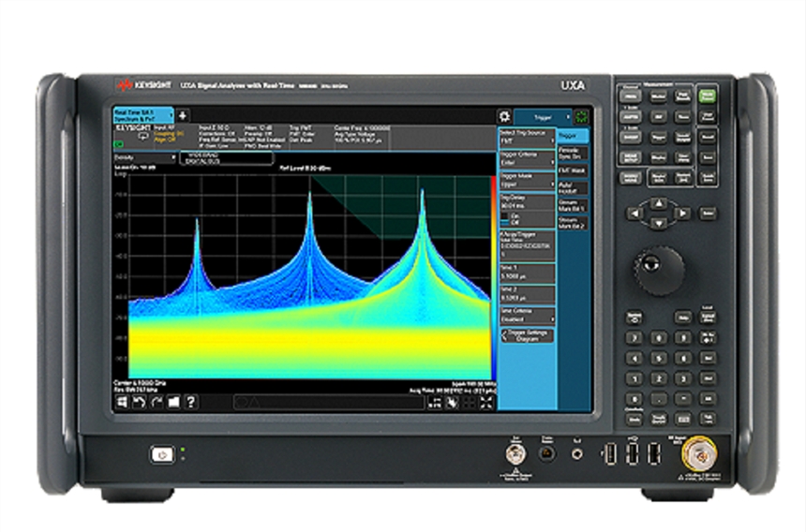Open the Select Trig Source dropdown
The image size is (806, 532).
(525, 138)
